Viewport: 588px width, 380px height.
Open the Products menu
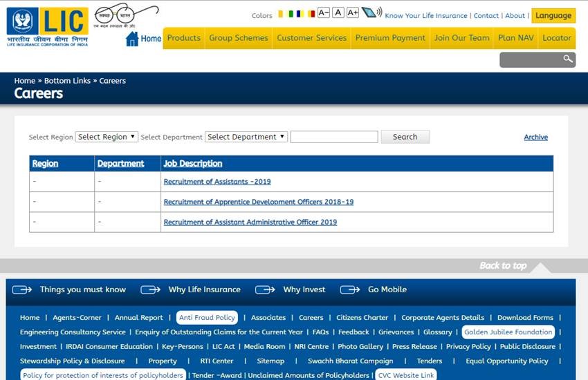183,38
